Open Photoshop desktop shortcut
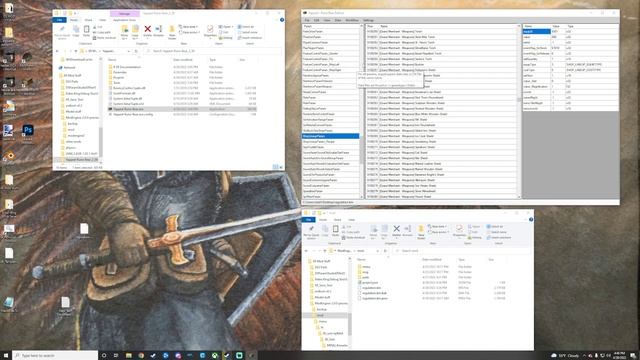The image size is (640, 360). tap(28, 132)
